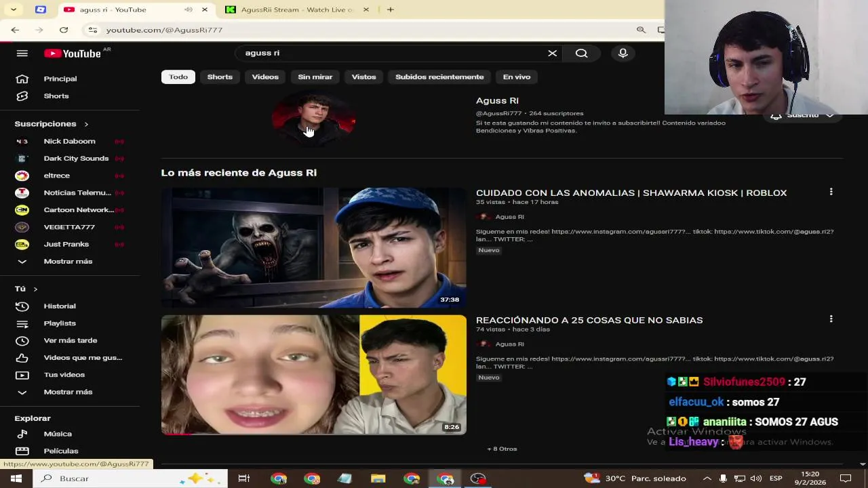Viewport: 868px width, 488px height.
Task: Start voice search with the microphone
Action: (623, 53)
